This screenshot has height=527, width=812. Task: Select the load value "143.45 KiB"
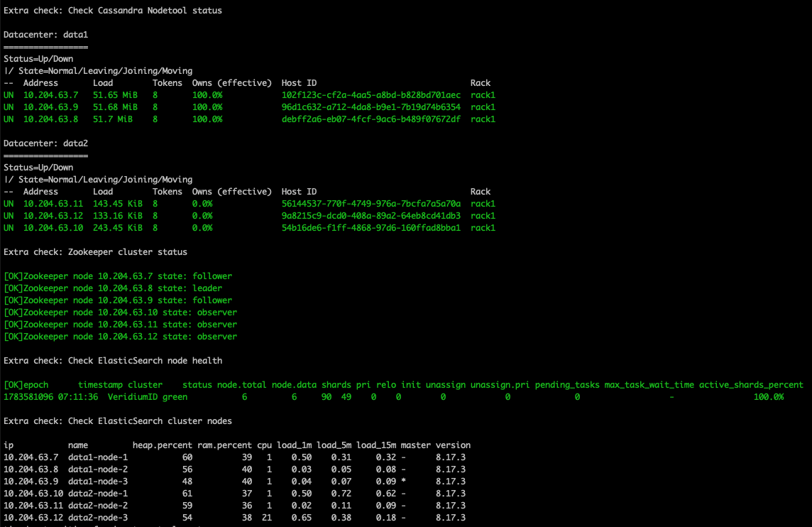(x=118, y=204)
